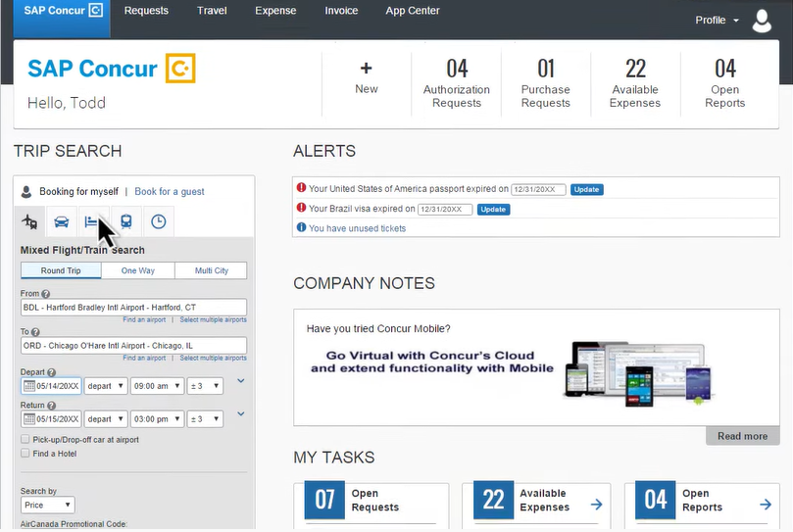Image resolution: width=793 pixels, height=532 pixels.
Task: Open the 22 Available Expenses header tile
Action: pos(635,83)
